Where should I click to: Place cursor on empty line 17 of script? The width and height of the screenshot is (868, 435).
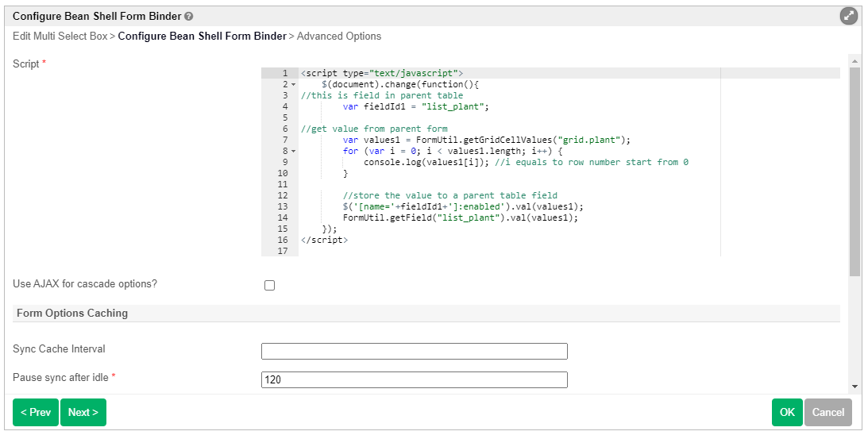point(508,251)
